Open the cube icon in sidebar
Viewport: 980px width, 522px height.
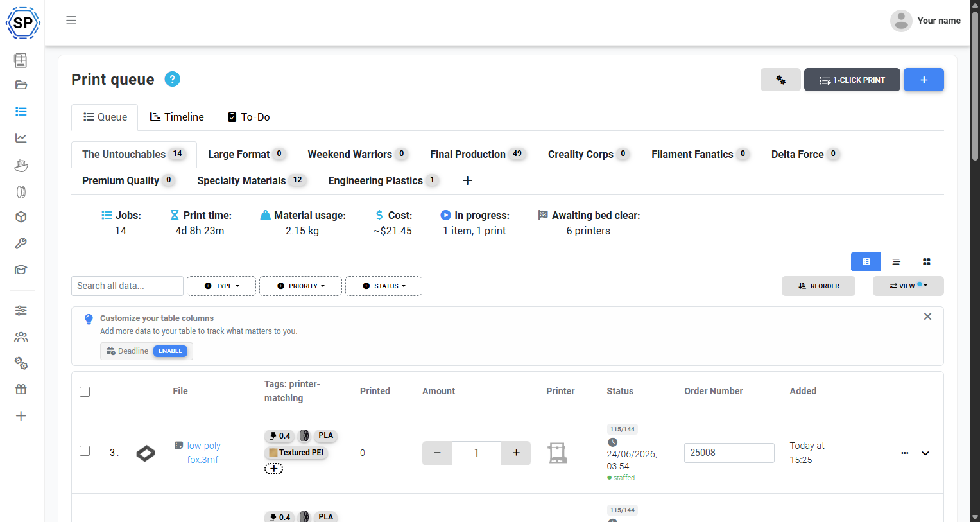pos(21,217)
